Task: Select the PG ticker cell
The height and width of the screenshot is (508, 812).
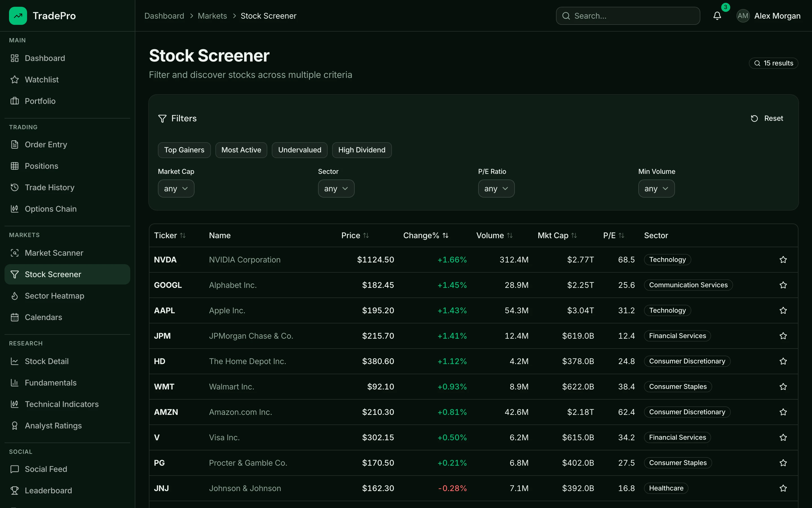Action: point(159,463)
